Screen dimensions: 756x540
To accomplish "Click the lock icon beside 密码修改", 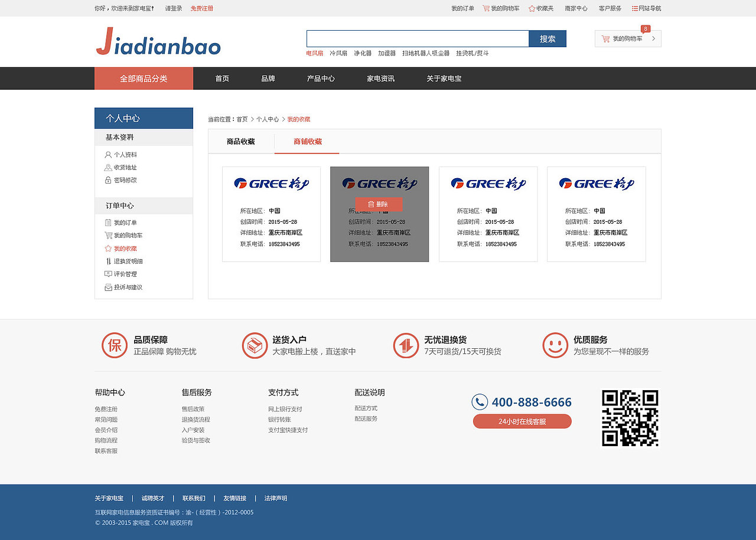I will [108, 180].
